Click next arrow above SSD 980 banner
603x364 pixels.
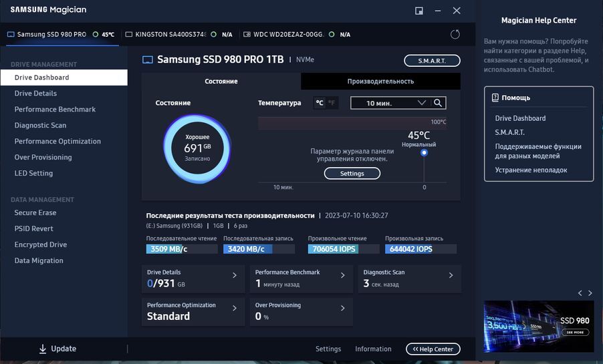tap(590, 293)
